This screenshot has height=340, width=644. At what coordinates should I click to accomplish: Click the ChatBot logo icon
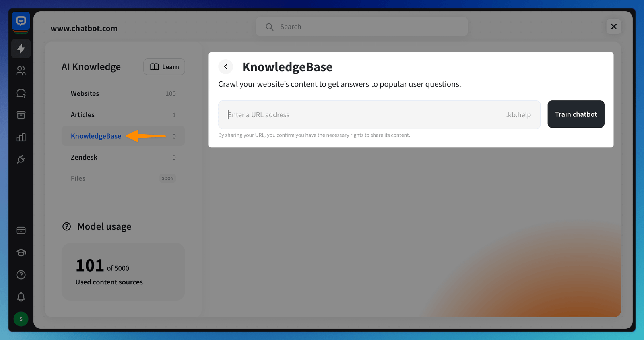pos(21,22)
